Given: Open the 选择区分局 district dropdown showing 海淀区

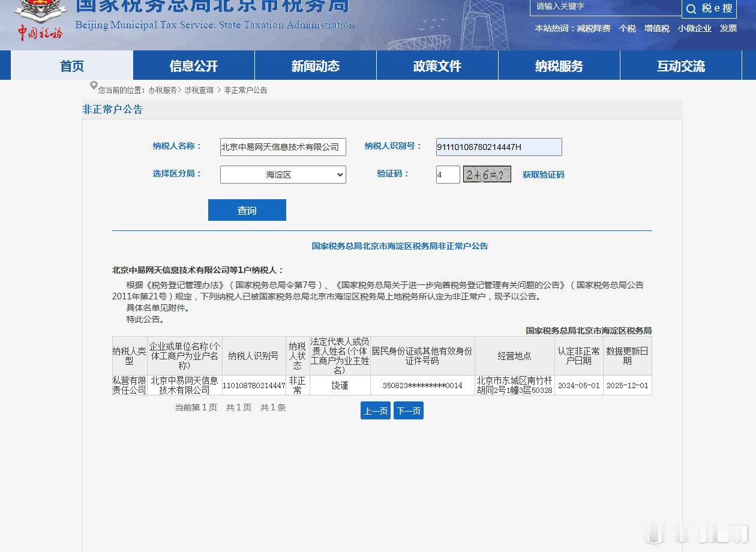Looking at the screenshot, I should tap(283, 174).
